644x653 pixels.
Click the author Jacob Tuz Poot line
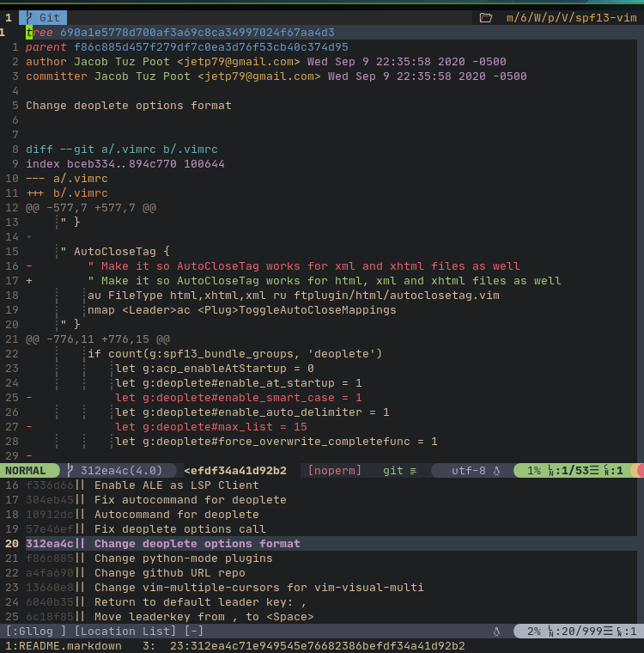point(266,62)
